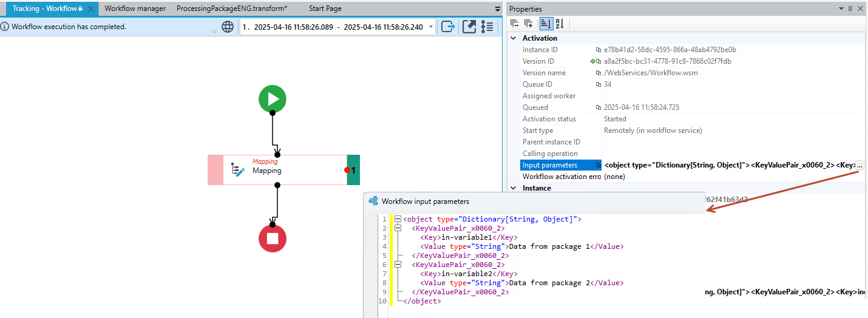Toggle alphabetical sort in Properties toolbar
868x318 pixels.
click(560, 24)
